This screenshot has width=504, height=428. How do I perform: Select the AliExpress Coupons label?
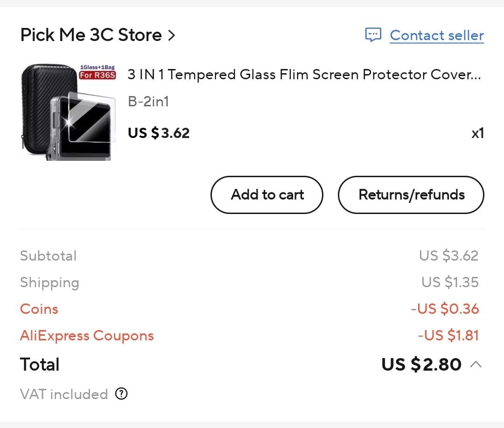pos(87,336)
